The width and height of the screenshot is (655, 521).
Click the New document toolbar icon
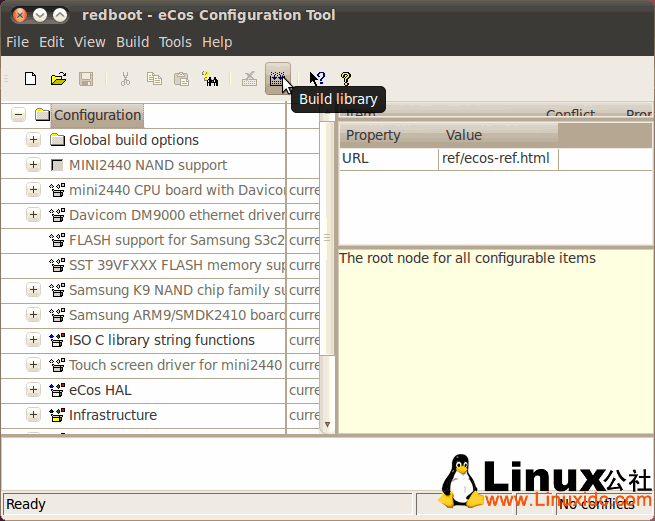31,79
